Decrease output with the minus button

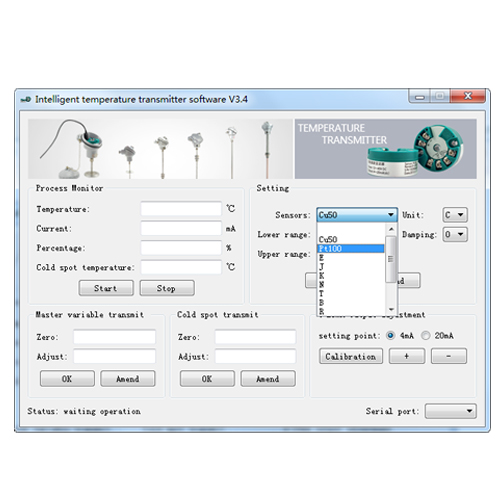click(449, 356)
